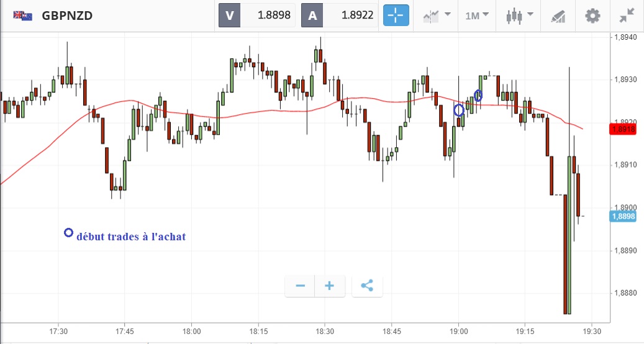
Task: Open the drawing tools pencil icon
Action: coord(558,16)
